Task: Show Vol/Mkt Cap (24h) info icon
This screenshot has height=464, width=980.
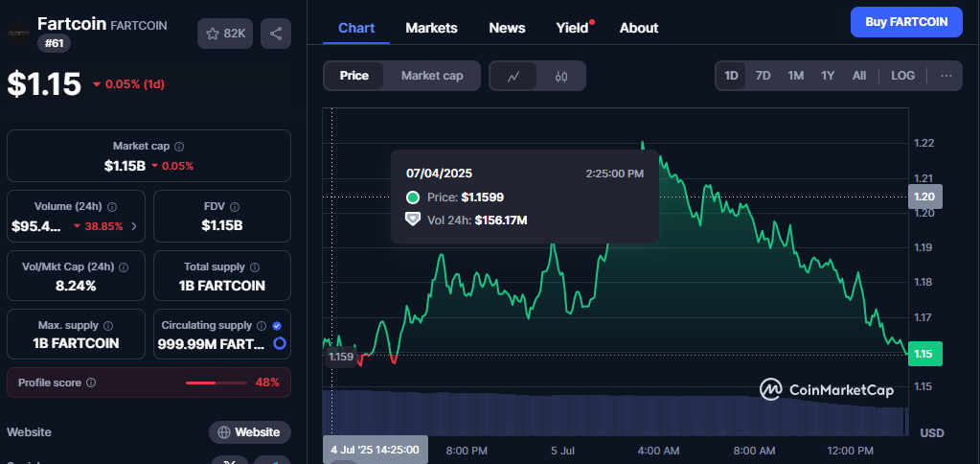Action: coord(124,267)
